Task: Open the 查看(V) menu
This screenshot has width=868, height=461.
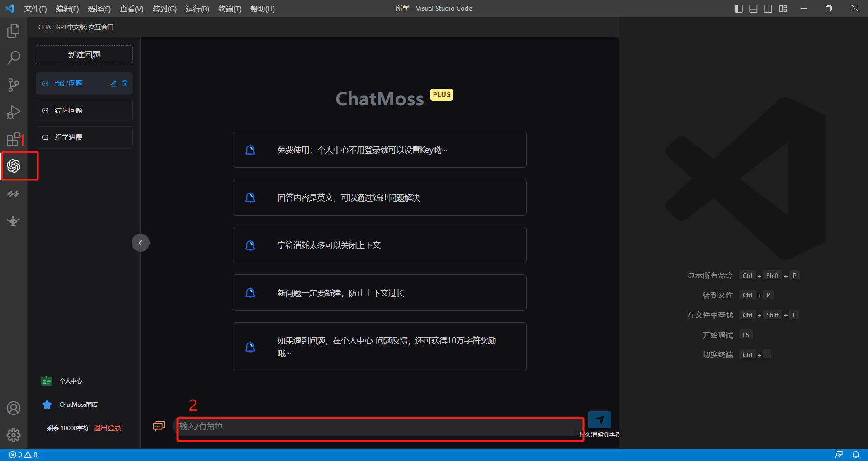Action: coord(132,9)
